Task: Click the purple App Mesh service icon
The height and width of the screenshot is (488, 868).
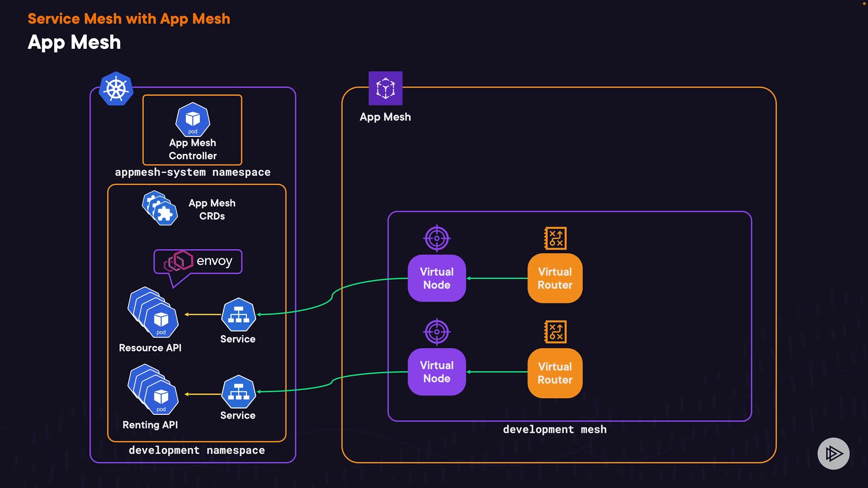Action: [385, 88]
